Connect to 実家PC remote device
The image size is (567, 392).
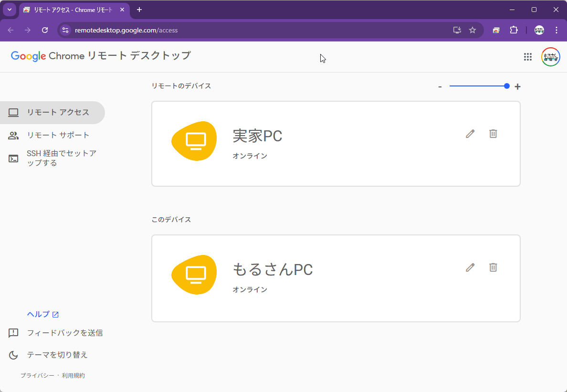(257, 136)
